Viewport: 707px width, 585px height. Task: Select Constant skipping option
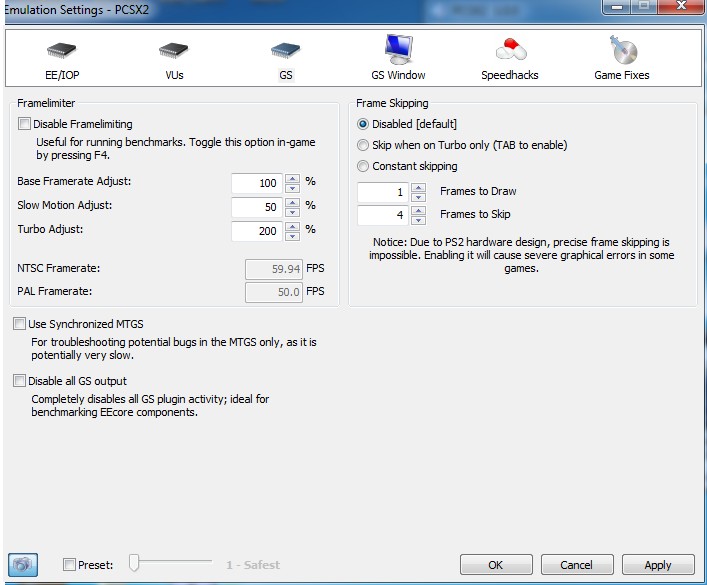(x=363, y=166)
